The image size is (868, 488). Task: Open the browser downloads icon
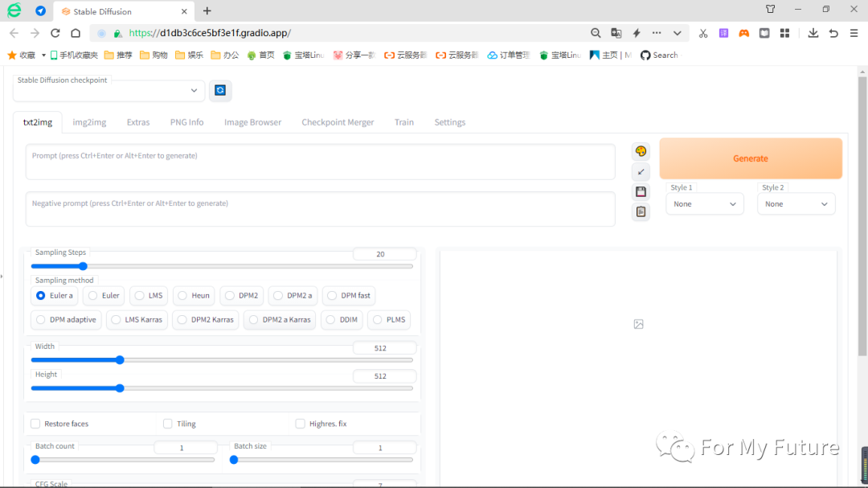813,33
